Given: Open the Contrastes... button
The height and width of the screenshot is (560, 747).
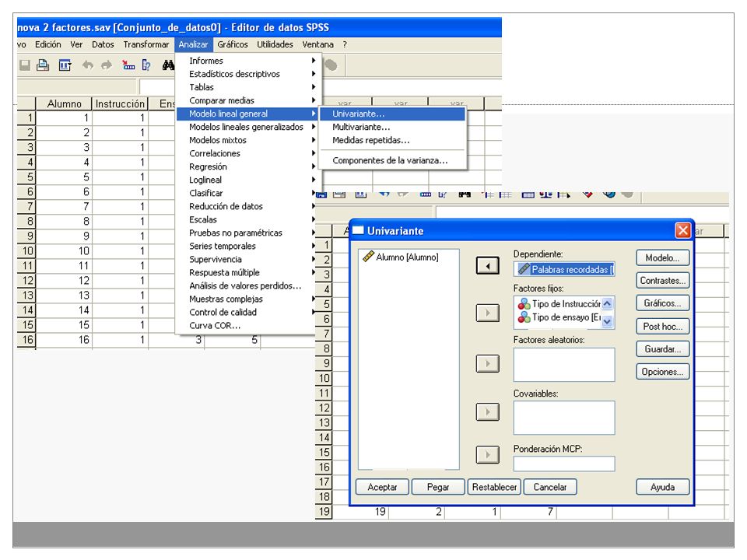Looking at the screenshot, I should [x=663, y=281].
